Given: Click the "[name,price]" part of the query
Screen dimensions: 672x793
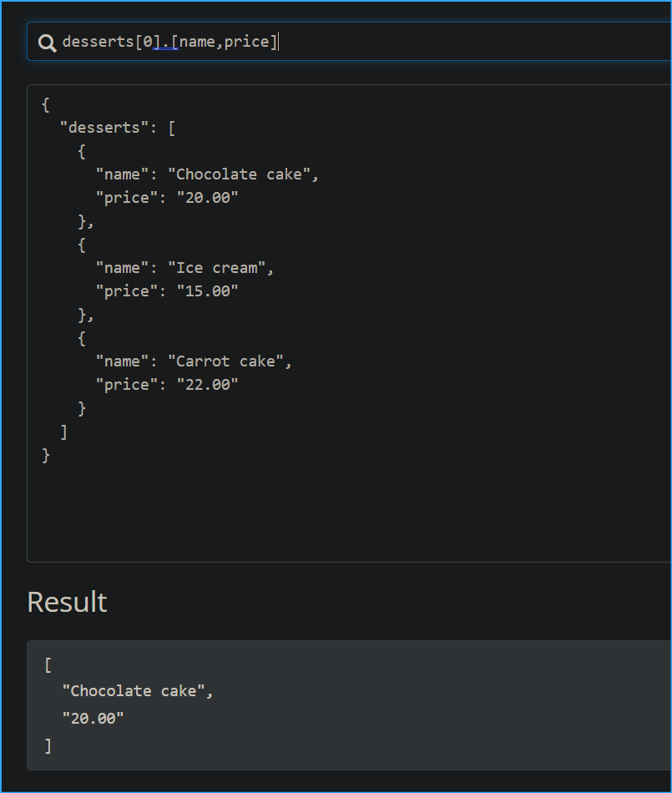Looking at the screenshot, I should tap(225, 42).
